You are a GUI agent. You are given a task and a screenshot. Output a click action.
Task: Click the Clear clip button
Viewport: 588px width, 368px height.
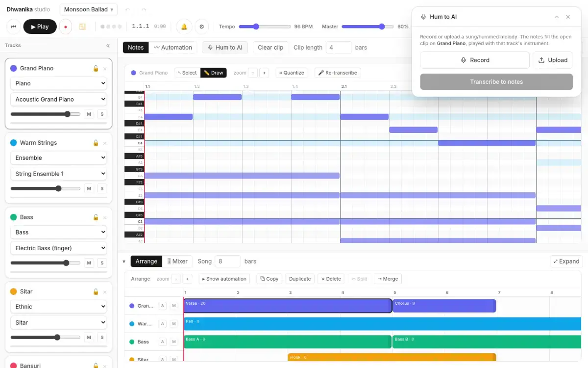270,48
